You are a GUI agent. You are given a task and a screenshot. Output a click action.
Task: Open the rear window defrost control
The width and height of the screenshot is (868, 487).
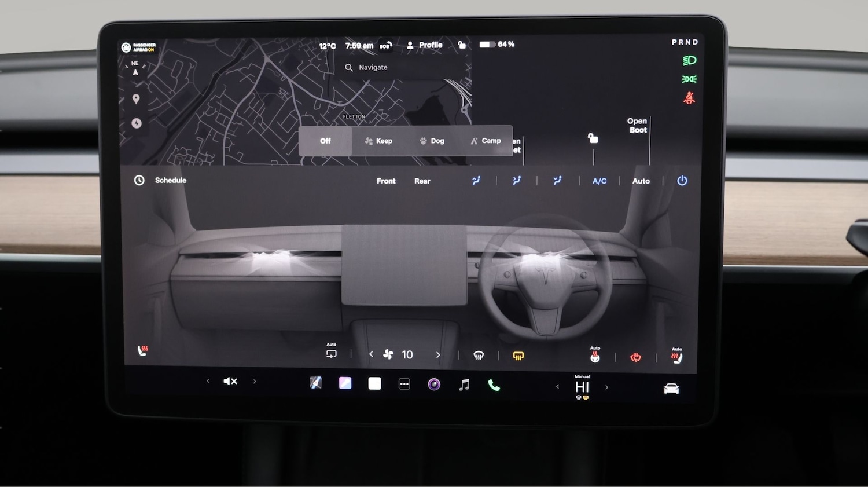[518, 355]
